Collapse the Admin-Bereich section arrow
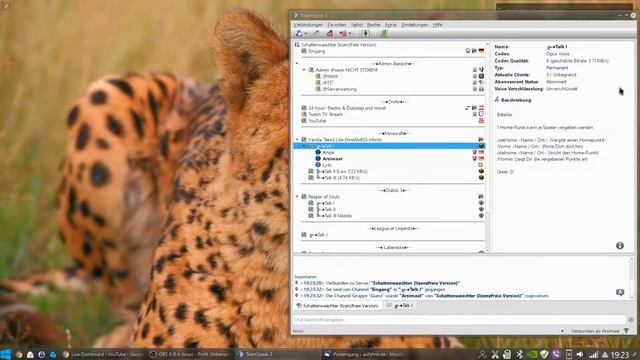The image size is (640, 360). pos(297,64)
